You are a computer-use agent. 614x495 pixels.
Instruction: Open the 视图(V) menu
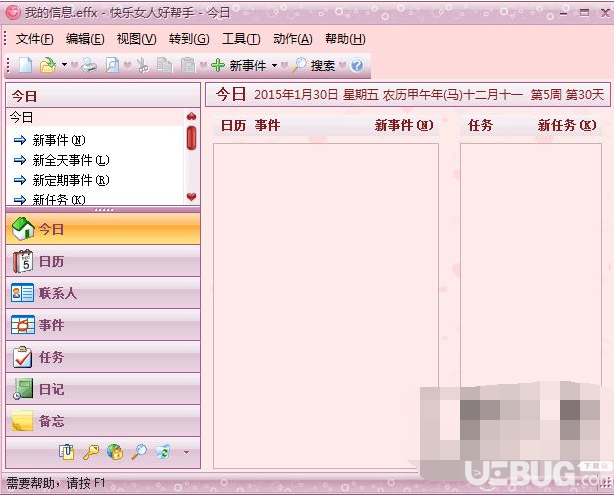click(x=137, y=39)
